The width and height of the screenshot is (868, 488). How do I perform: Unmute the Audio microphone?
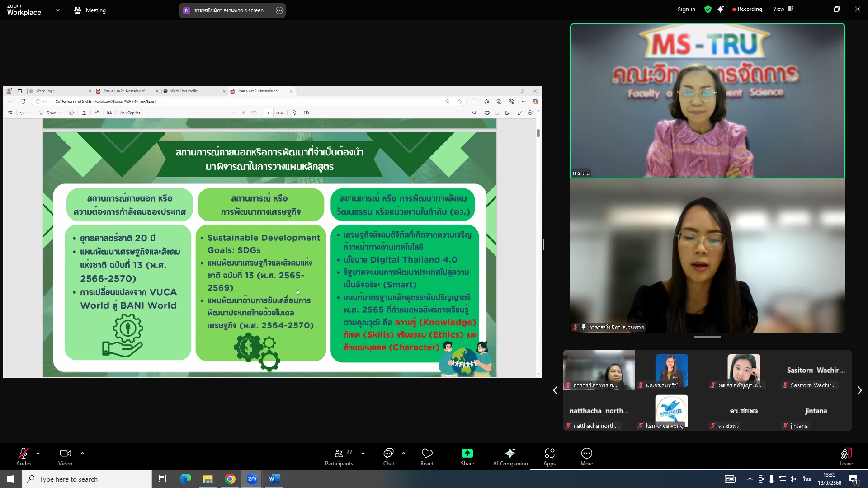(x=23, y=453)
